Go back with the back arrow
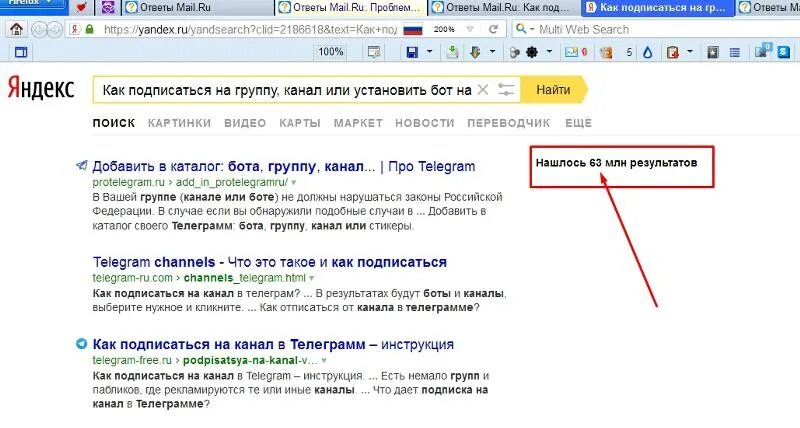The image size is (800, 428). [x=39, y=30]
